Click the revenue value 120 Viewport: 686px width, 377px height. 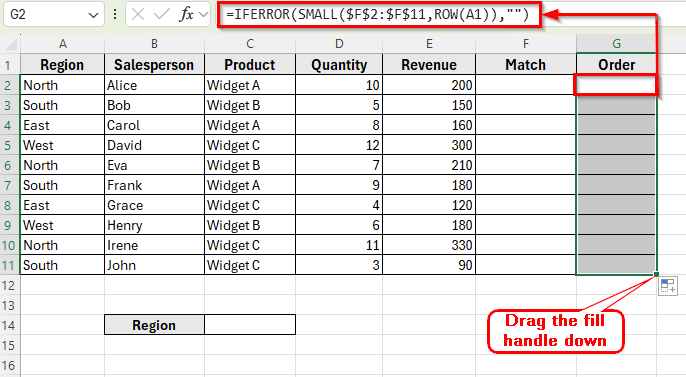(x=429, y=205)
